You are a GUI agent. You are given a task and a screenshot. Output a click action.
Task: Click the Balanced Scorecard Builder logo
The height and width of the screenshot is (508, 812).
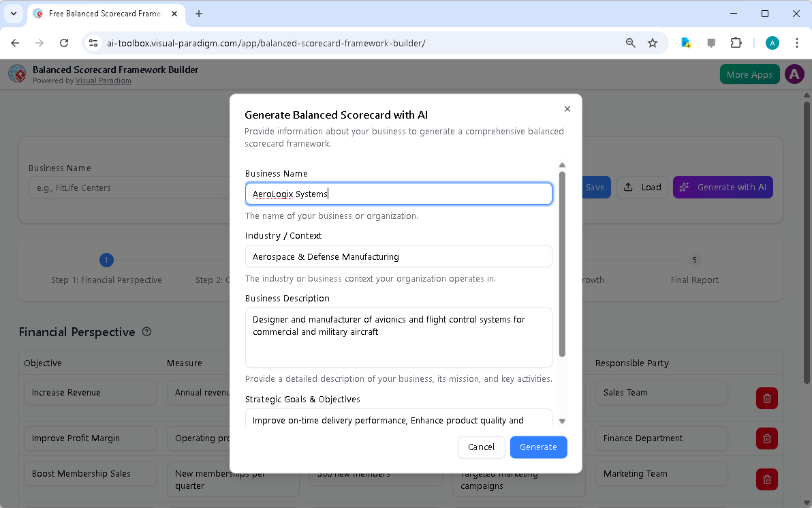(x=17, y=74)
